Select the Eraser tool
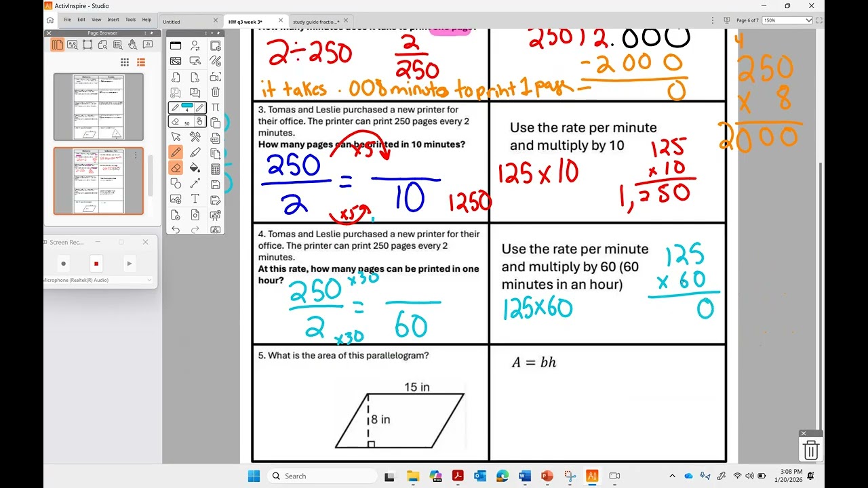868x488 pixels. (176, 167)
